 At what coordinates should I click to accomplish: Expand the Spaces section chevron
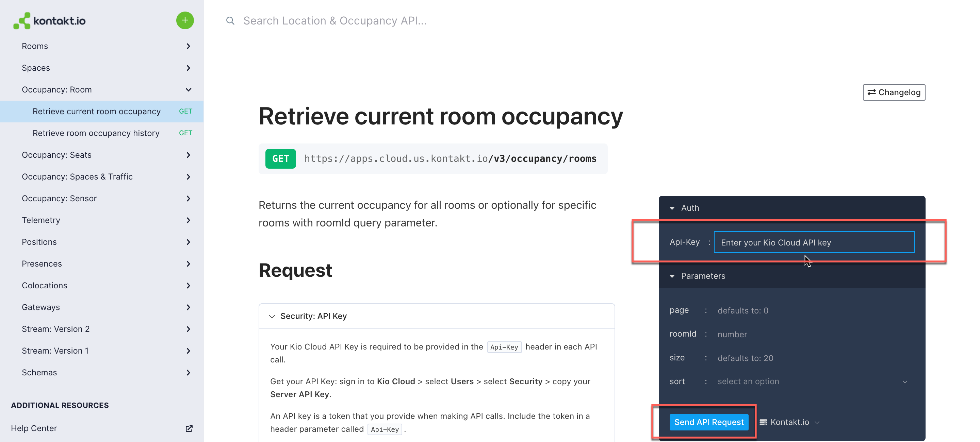coord(188,68)
